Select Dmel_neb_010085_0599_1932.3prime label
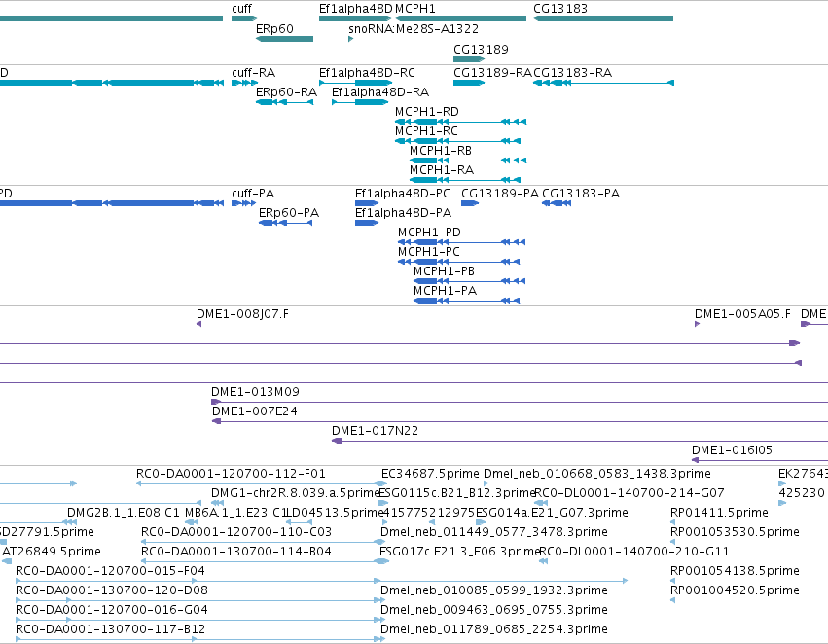 click(x=493, y=591)
